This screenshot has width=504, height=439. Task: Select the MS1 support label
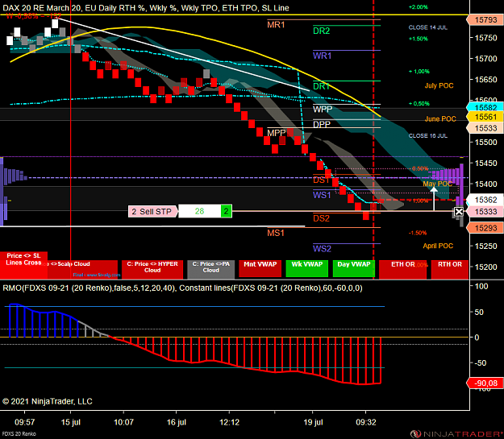276,233
